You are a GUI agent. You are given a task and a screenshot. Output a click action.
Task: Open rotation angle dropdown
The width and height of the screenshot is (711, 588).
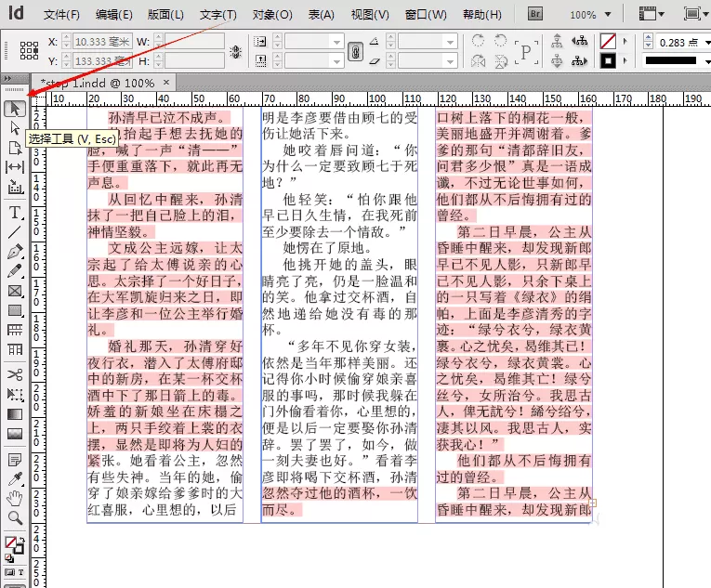click(450, 42)
